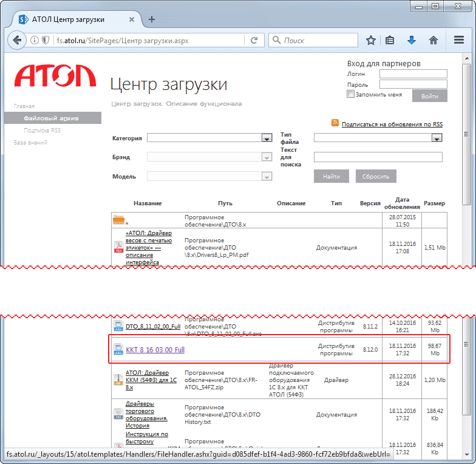Click size cell 1,20 Mb
The image size is (476, 464).
click(435, 380)
